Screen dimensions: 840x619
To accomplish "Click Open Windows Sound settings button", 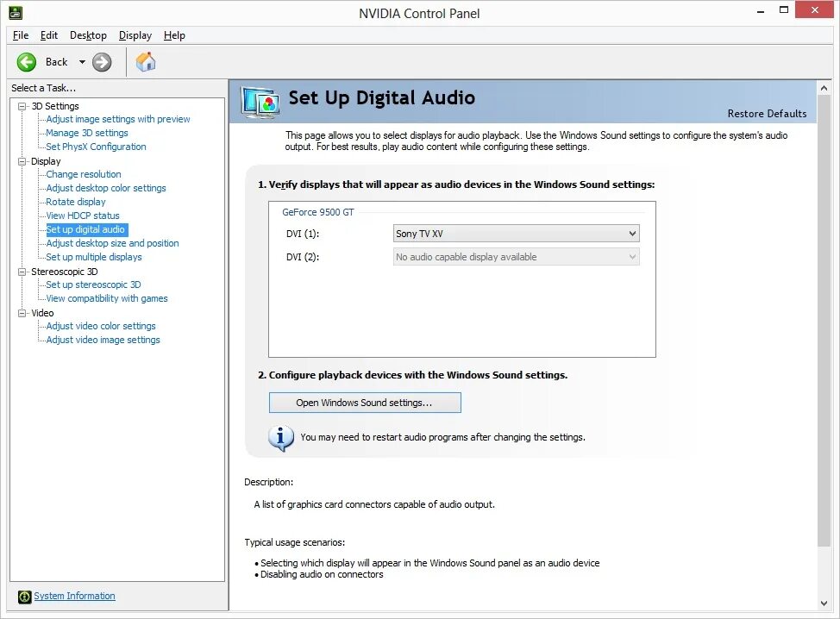I will point(365,403).
